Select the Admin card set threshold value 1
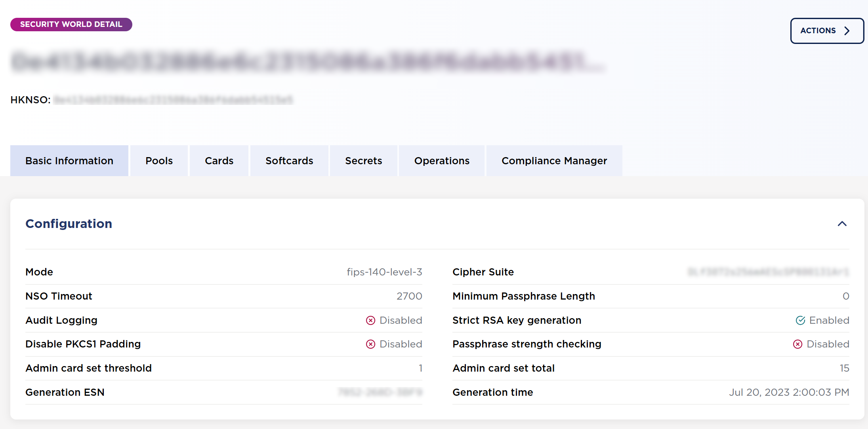 [420, 368]
